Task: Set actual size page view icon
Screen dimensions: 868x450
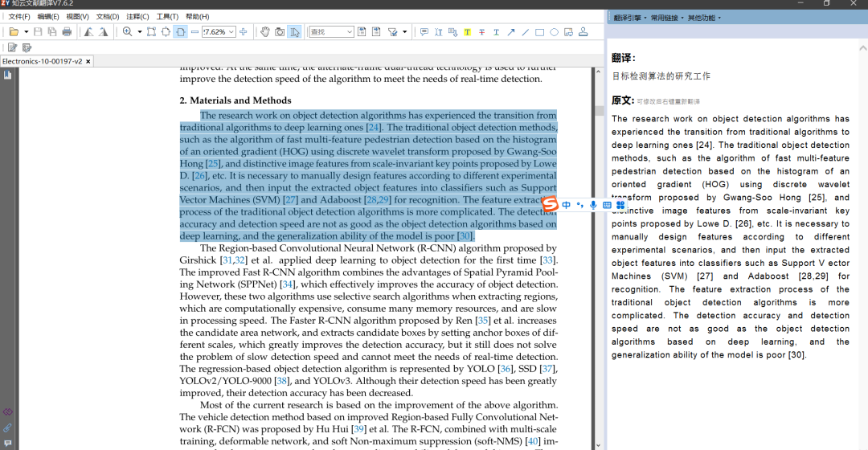Action: pyautogui.click(x=151, y=32)
